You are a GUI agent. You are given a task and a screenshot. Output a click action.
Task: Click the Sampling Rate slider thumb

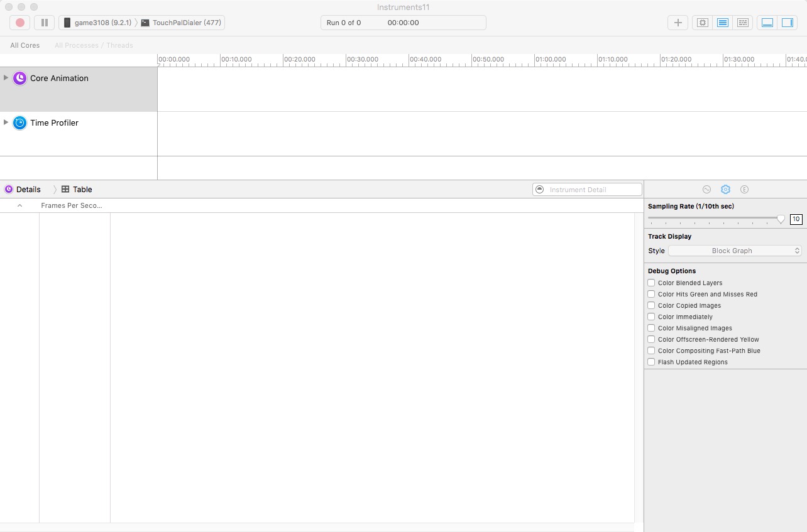coord(781,219)
